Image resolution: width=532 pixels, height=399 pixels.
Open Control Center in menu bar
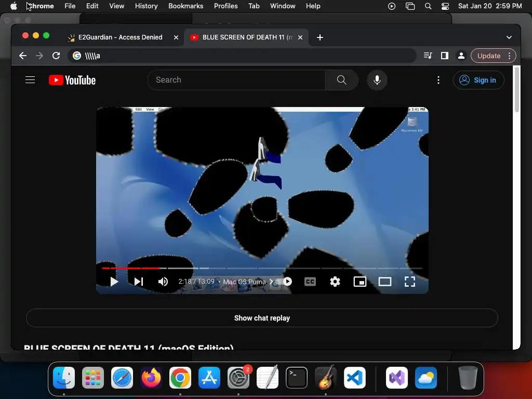445,6
